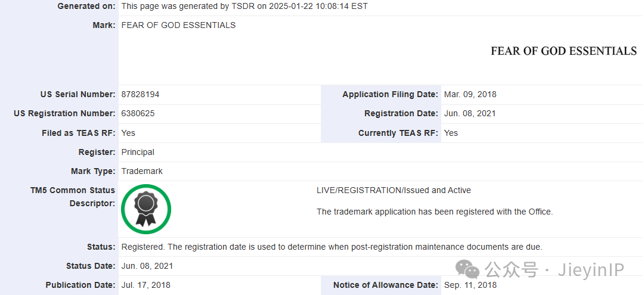Click the Registered status description sentence
644x295 pixels.
tap(332, 247)
